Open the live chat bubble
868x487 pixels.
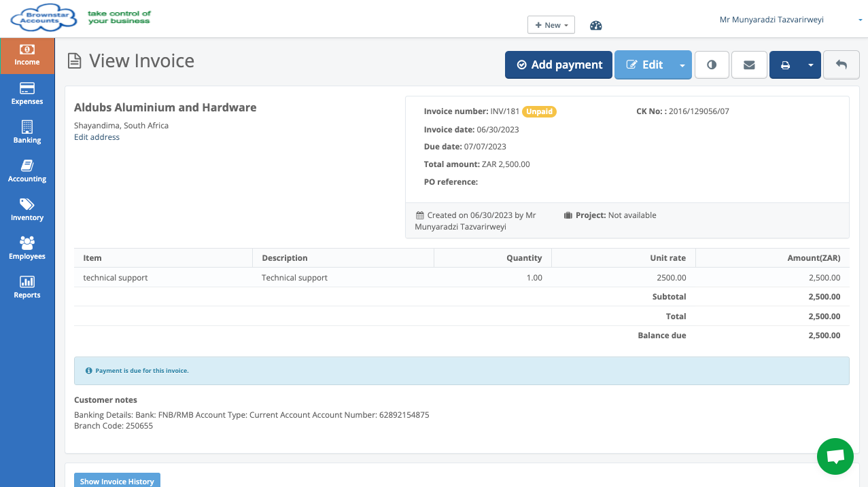click(x=835, y=456)
